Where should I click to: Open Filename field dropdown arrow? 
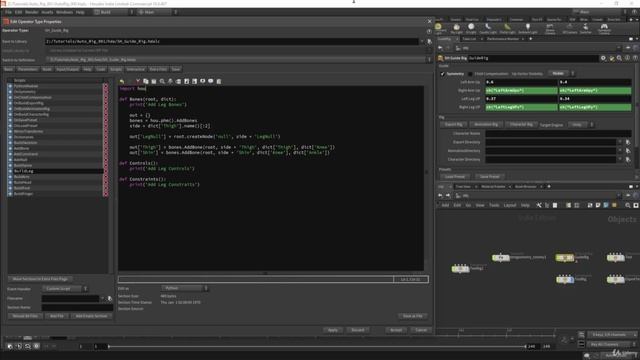(x=102, y=298)
